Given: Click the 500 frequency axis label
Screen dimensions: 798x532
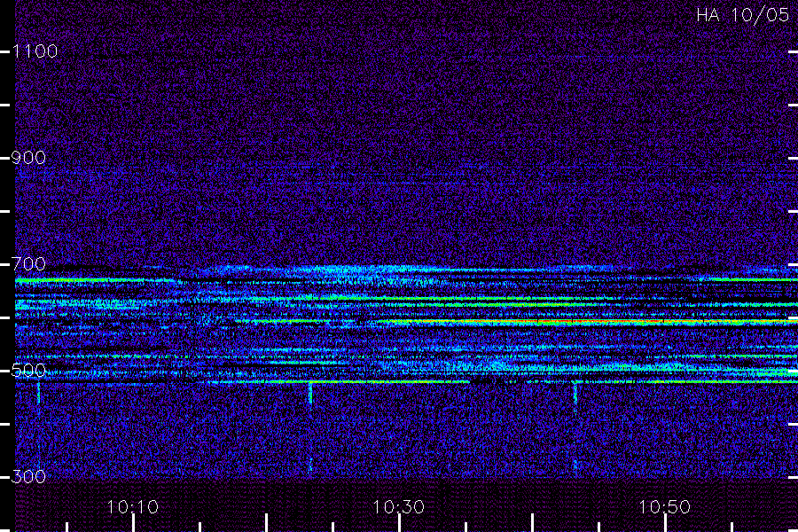Looking at the screenshot, I should coord(28,371).
